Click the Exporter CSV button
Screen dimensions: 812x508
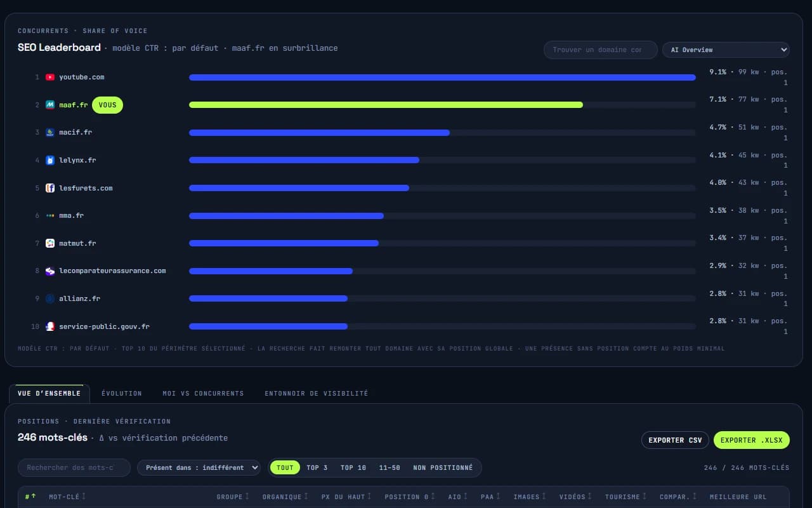pyautogui.click(x=675, y=440)
